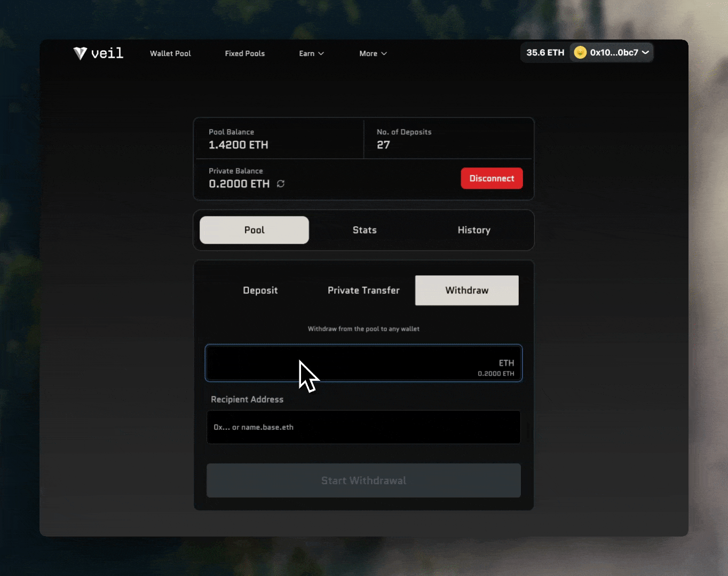Expand the More dropdown menu
Viewport: 728px width, 576px height.
373,53
